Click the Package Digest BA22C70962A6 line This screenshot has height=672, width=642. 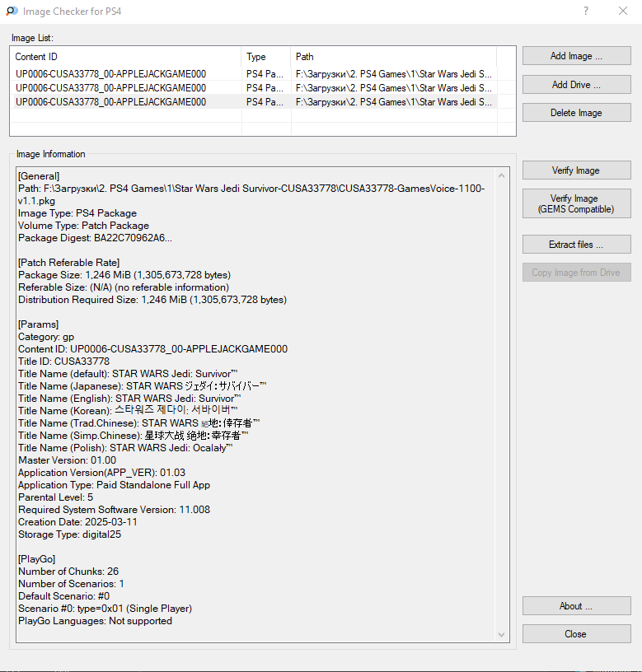tap(95, 238)
